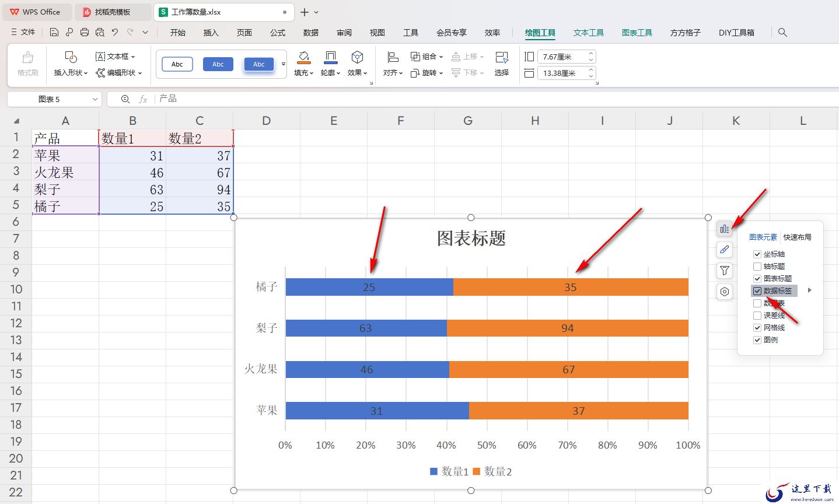Image resolution: width=839 pixels, height=504 pixels.
Task: Open the chart elements button beside chart
Action: [x=725, y=229]
